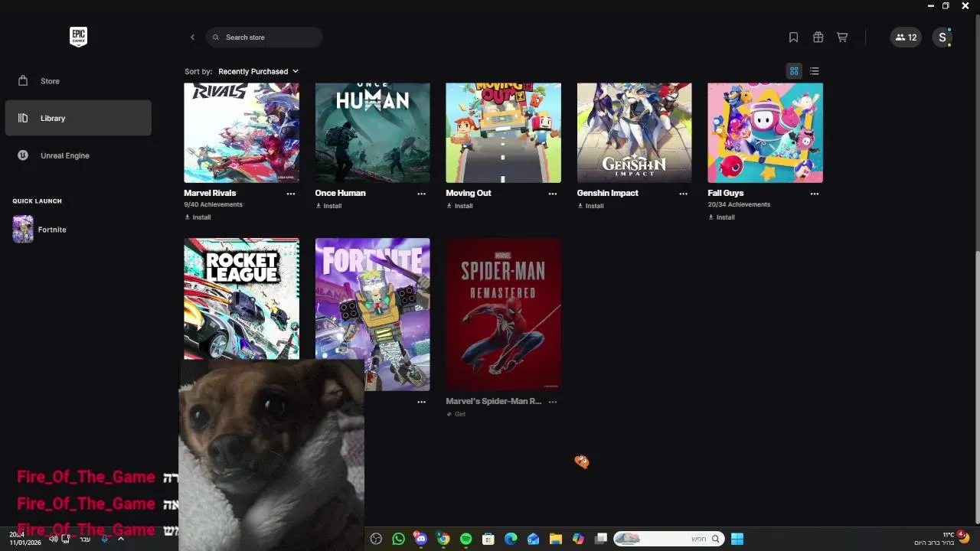This screenshot has width=980, height=551.
Task: Click the Marvel Rivals title text
Action: pyautogui.click(x=210, y=193)
